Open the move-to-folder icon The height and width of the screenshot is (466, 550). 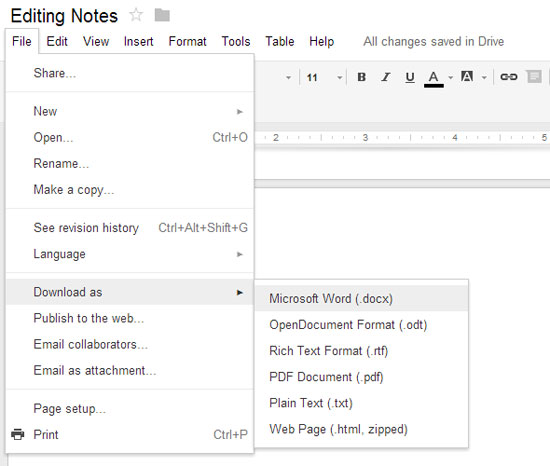click(162, 15)
